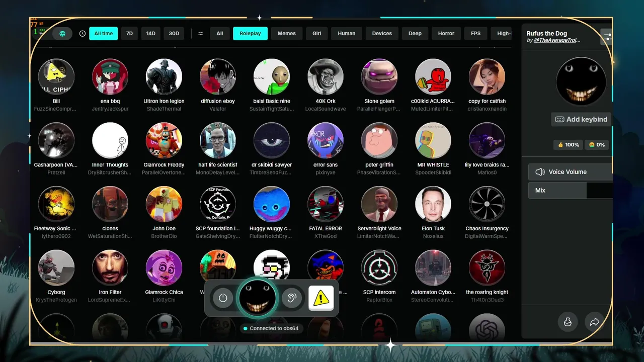This screenshot has width=644, height=362.
Task: Choose the clones voice avatar
Action: pyautogui.click(x=110, y=204)
